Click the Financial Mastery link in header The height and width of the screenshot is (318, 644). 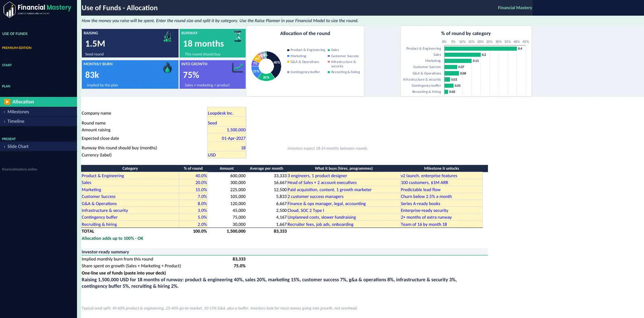(x=515, y=8)
